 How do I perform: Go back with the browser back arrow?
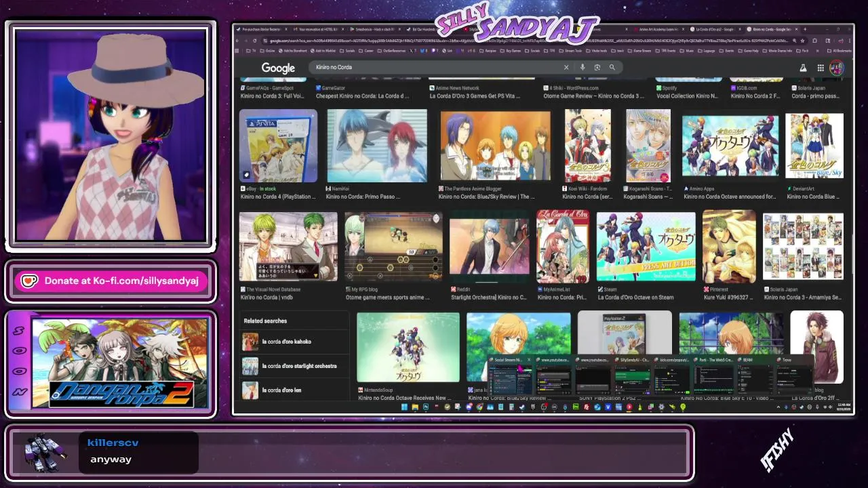(237, 41)
